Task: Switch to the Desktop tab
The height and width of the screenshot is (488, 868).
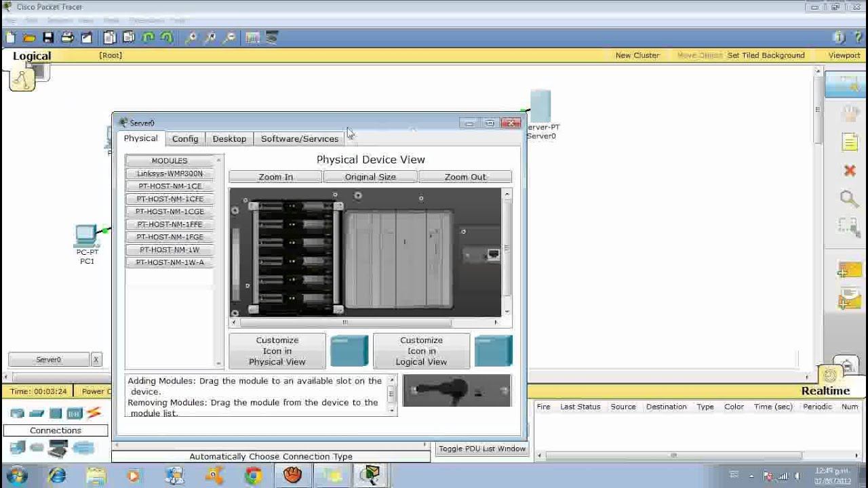Action: click(x=229, y=139)
